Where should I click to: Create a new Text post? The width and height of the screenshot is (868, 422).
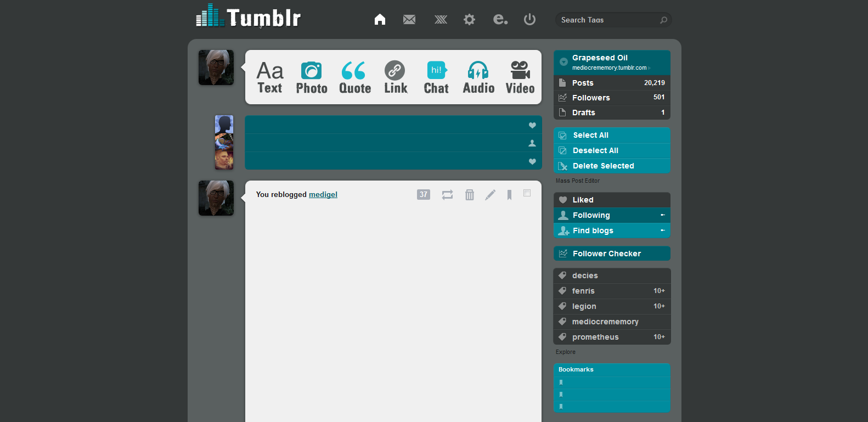click(x=270, y=77)
